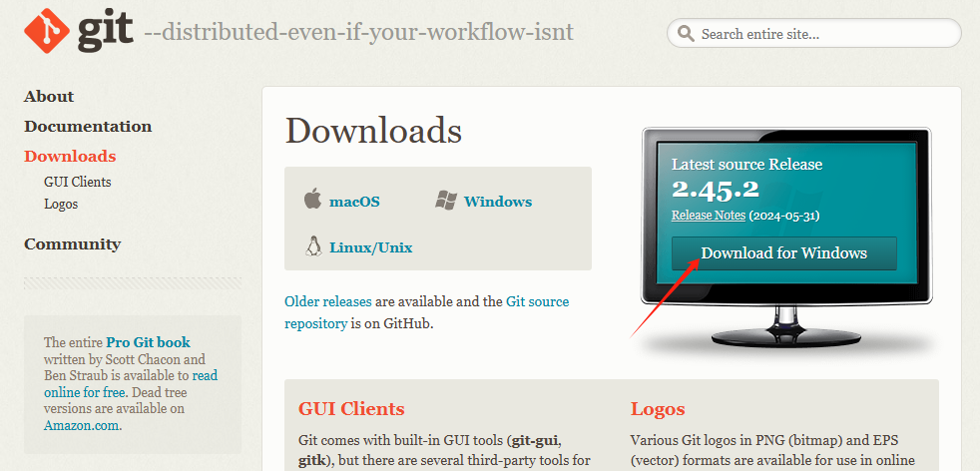Open the Documentation section
This screenshot has height=471, width=980.
[88, 126]
